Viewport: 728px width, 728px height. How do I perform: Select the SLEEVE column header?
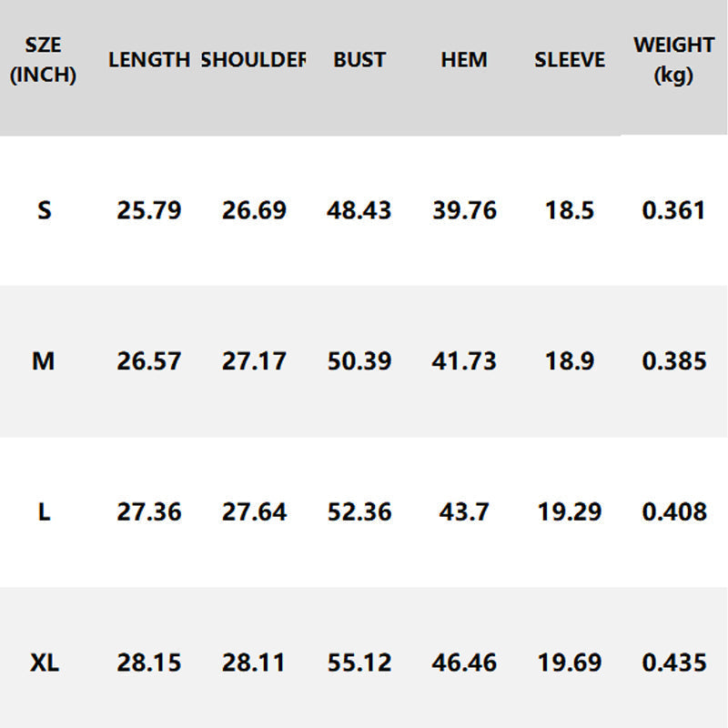570,60
